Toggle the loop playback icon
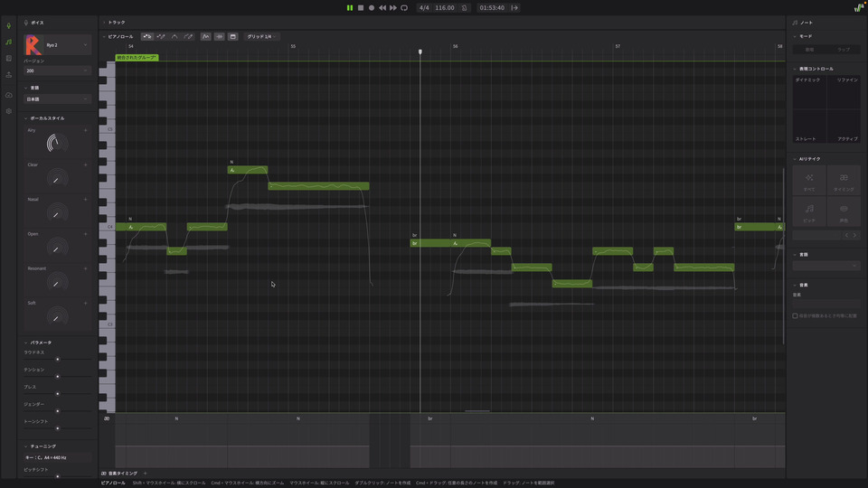 404,8
